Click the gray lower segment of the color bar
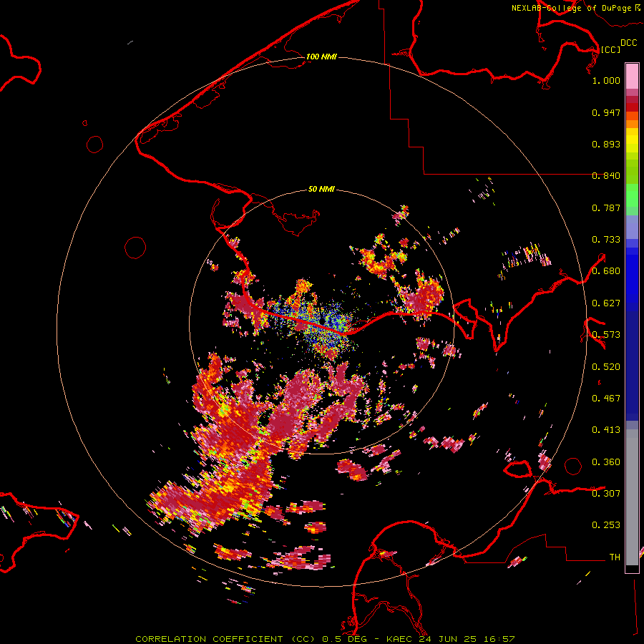 tap(632, 497)
